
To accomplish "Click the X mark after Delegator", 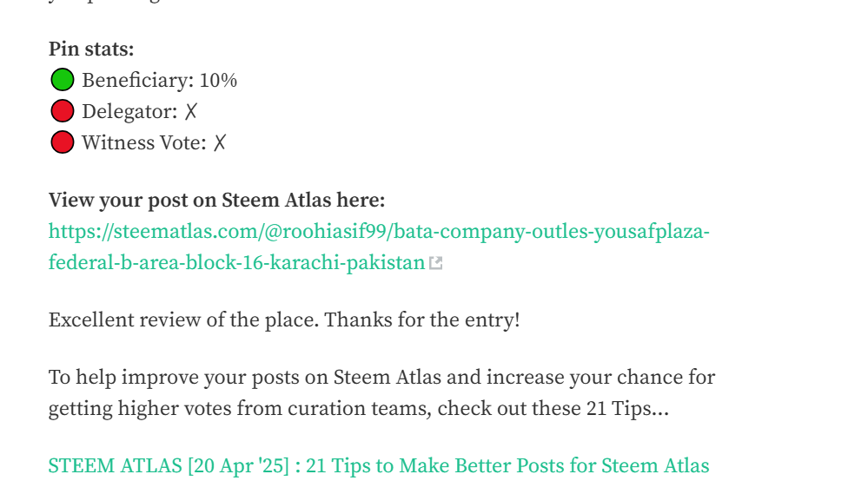I will [191, 111].
